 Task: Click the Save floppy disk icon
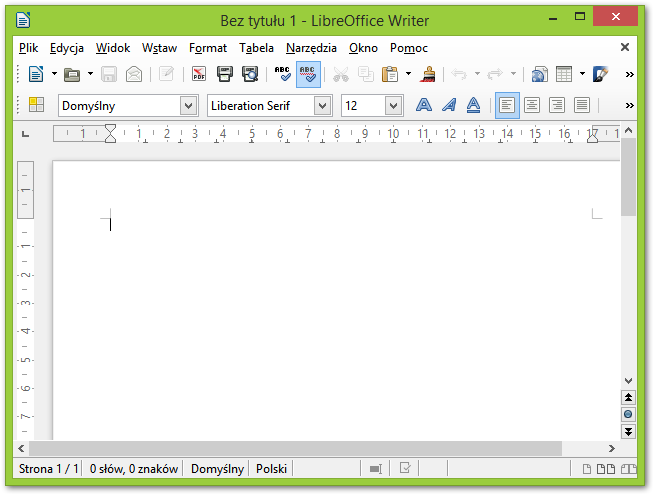pyautogui.click(x=109, y=75)
